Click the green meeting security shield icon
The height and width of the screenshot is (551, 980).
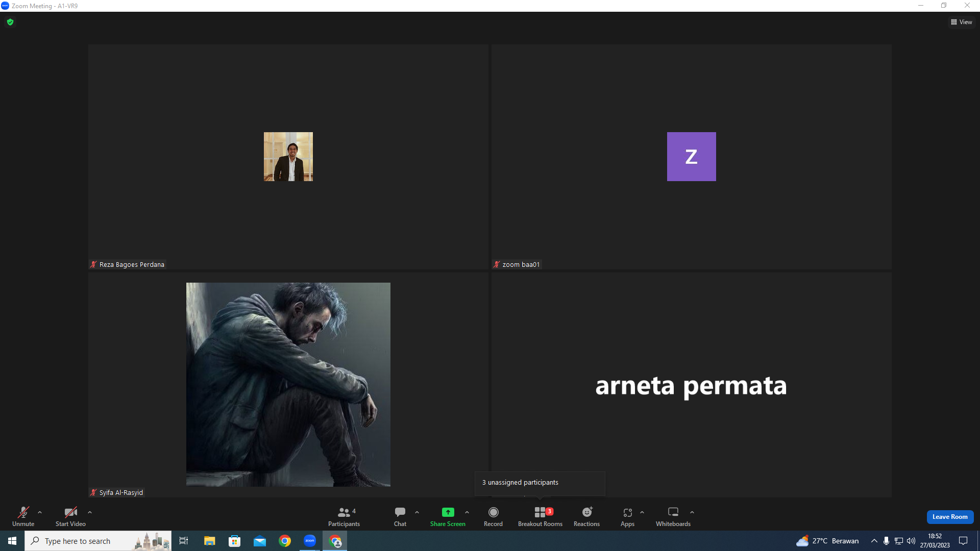coord(10,22)
